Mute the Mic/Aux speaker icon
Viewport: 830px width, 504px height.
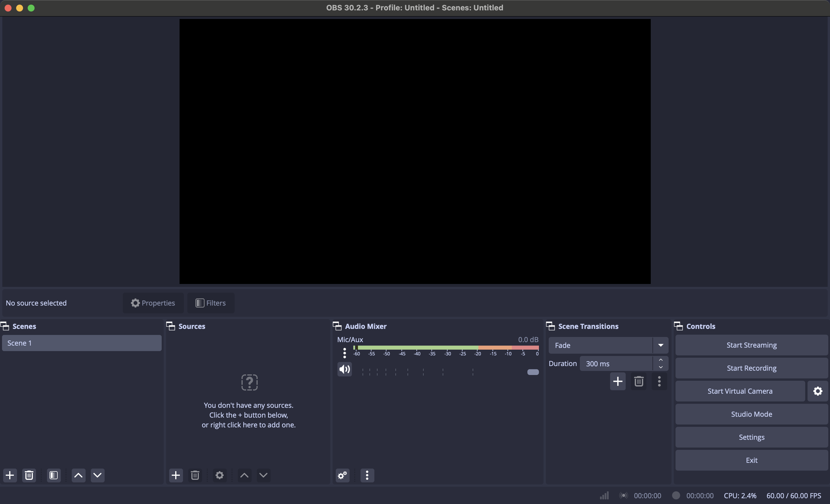pyautogui.click(x=344, y=369)
